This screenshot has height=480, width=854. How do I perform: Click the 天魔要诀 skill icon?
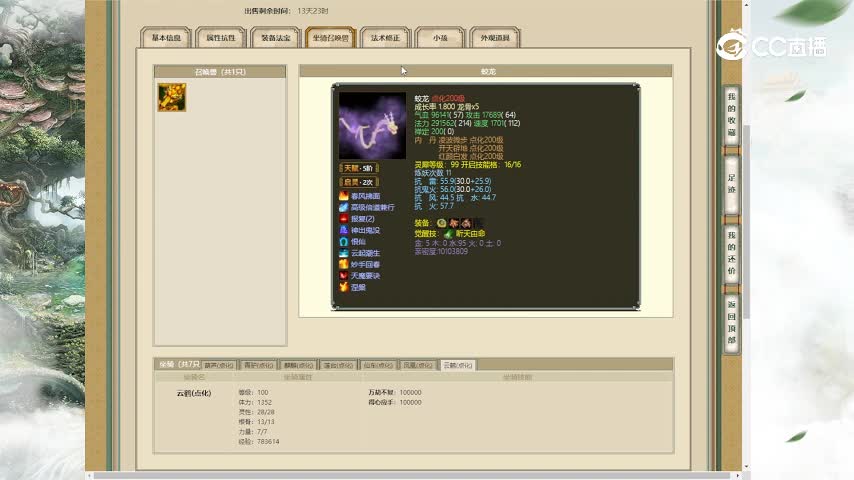(344, 275)
